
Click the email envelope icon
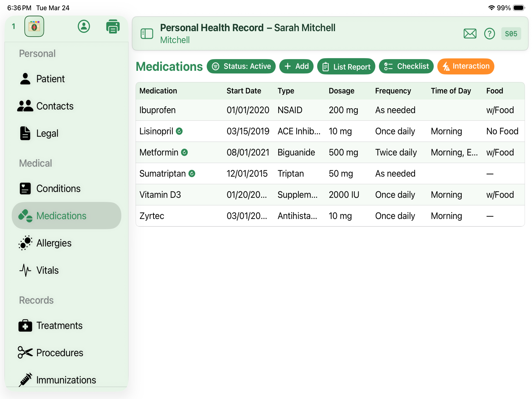pyautogui.click(x=470, y=34)
